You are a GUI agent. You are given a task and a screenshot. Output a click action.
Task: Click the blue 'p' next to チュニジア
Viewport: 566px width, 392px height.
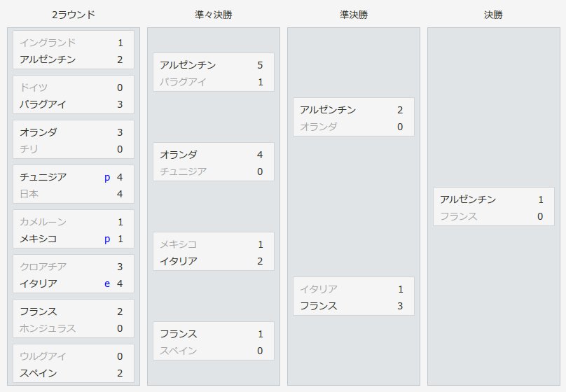[x=107, y=177]
